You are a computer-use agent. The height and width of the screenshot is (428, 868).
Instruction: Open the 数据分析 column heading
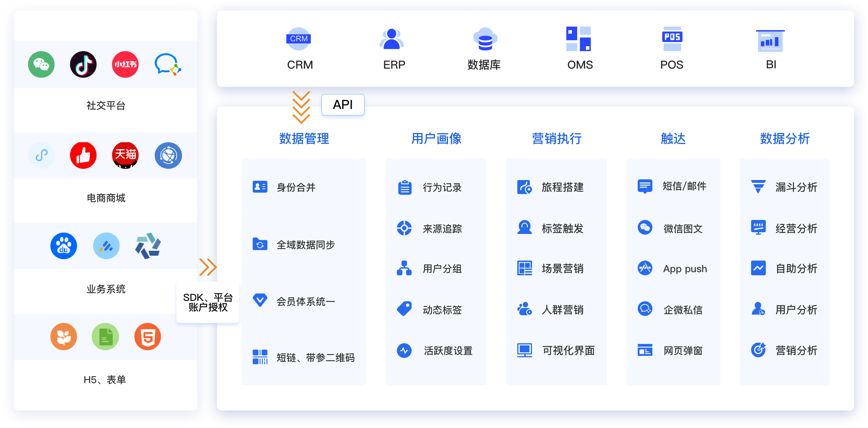coord(785,139)
